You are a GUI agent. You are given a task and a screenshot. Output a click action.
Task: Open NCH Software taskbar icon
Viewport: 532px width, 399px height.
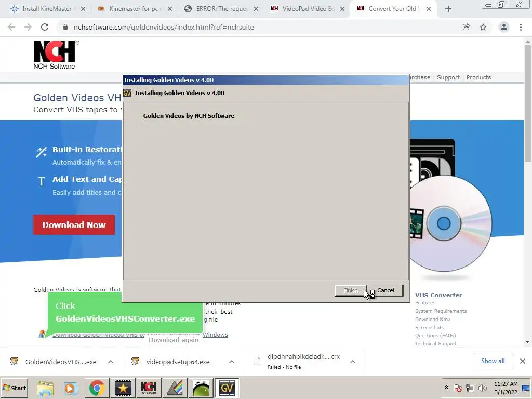[x=149, y=388]
